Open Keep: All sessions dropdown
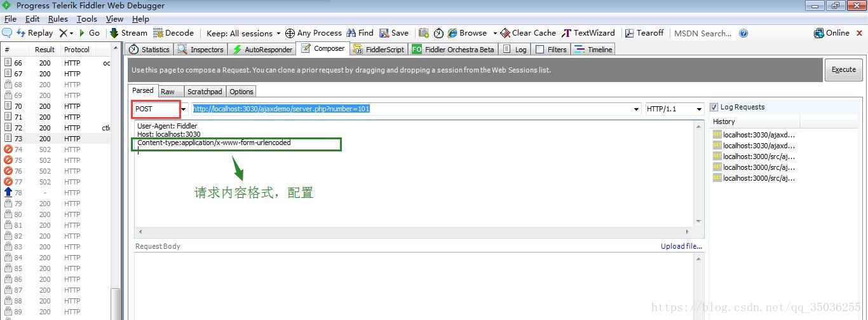Viewport: 868px width, 320px height. point(243,33)
